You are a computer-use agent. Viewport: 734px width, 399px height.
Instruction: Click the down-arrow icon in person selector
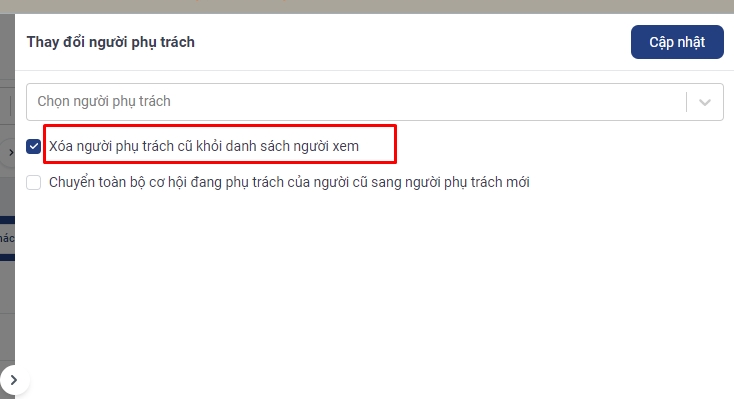pyautogui.click(x=705, y=102)
